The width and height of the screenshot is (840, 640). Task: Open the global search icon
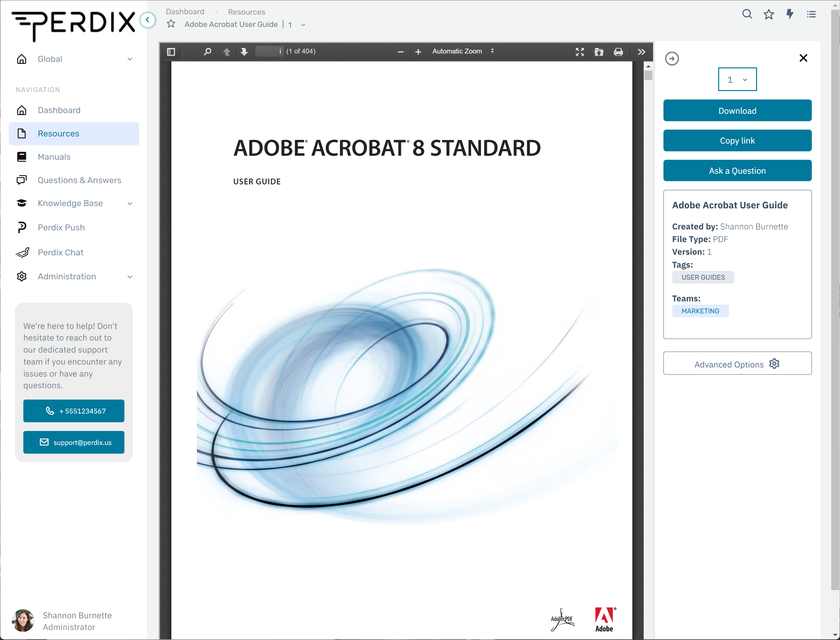747,15
